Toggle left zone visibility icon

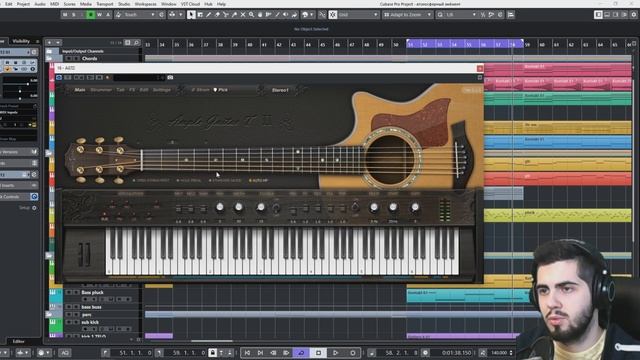[598, 15]
